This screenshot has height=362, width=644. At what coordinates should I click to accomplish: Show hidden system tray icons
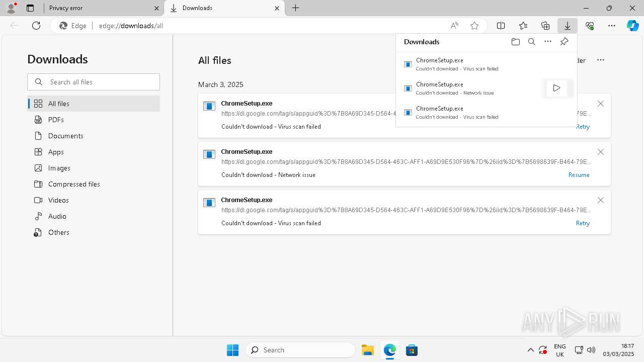click(x=530, y=350)
